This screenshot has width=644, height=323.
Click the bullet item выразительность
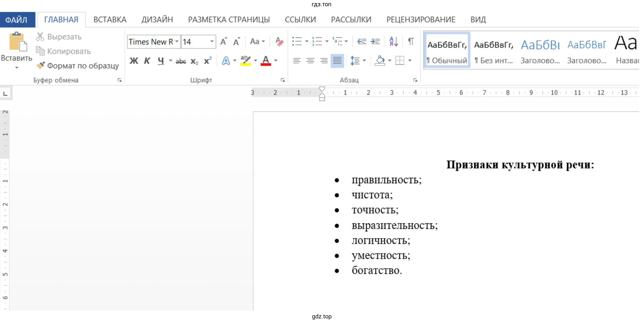395,225
